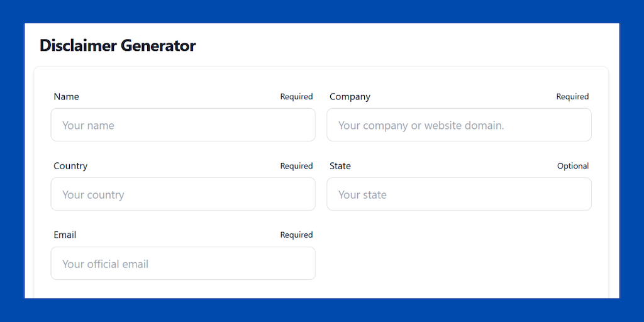
Task: Click the Name input field
Action: point(182,125)
